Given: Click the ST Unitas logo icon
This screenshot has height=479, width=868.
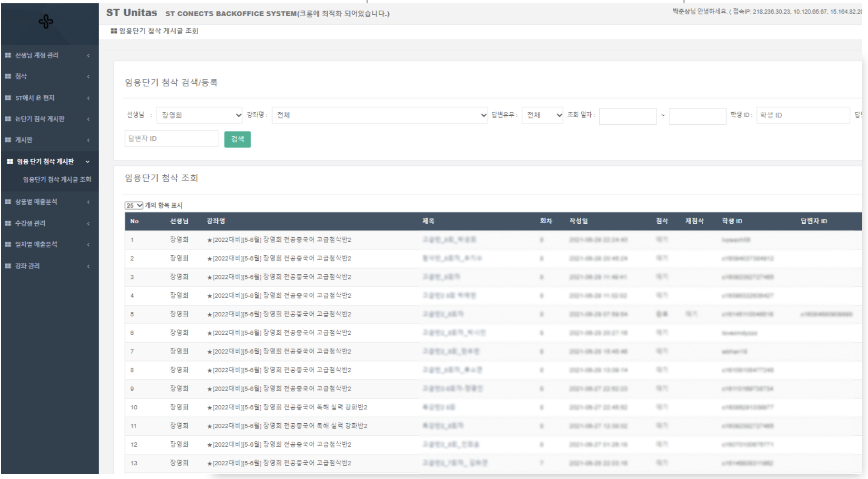Looking at the screenshot, I should coord(46,21).
